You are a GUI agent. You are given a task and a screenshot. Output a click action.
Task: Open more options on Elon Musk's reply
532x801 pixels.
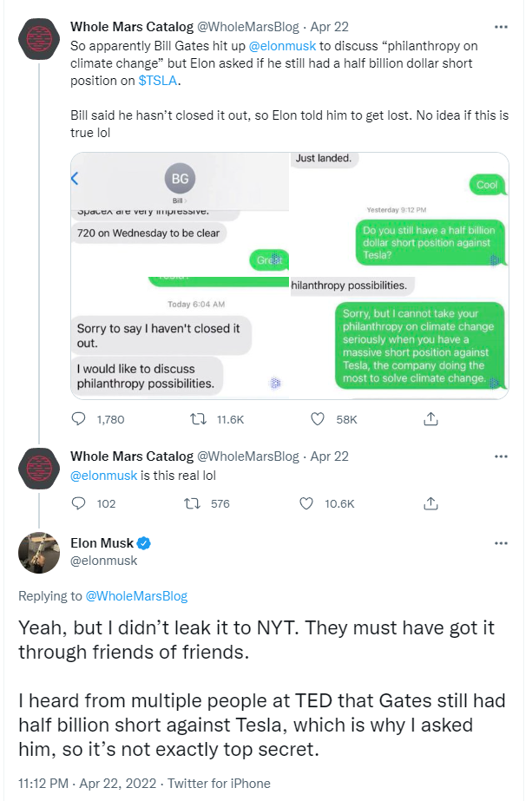click(x=501, y=543)
